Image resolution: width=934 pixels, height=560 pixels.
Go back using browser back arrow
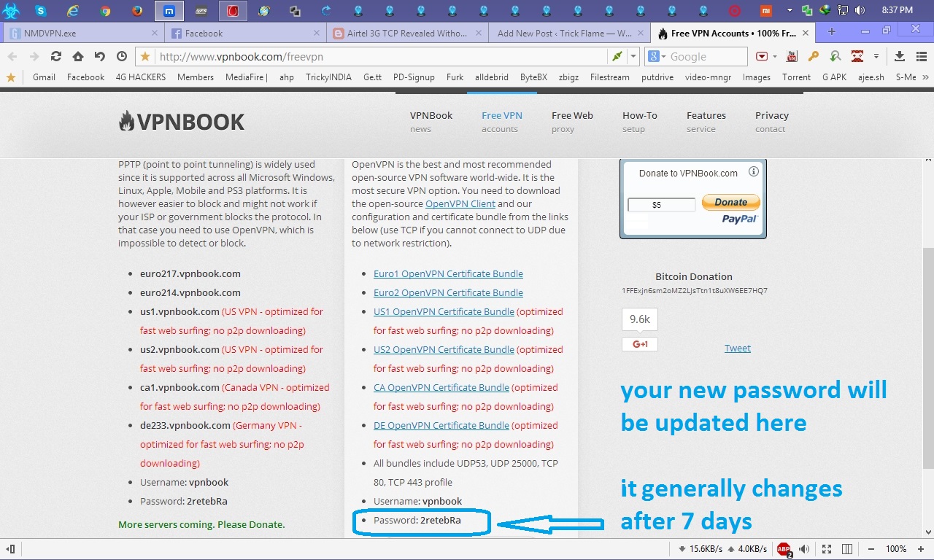[x=12, y=56]
